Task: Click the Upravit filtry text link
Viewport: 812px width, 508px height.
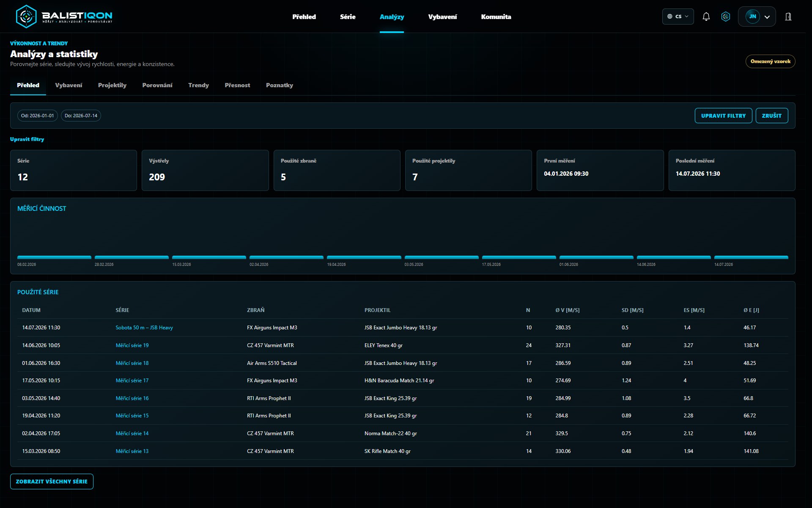Action: [x=27, y=139]
